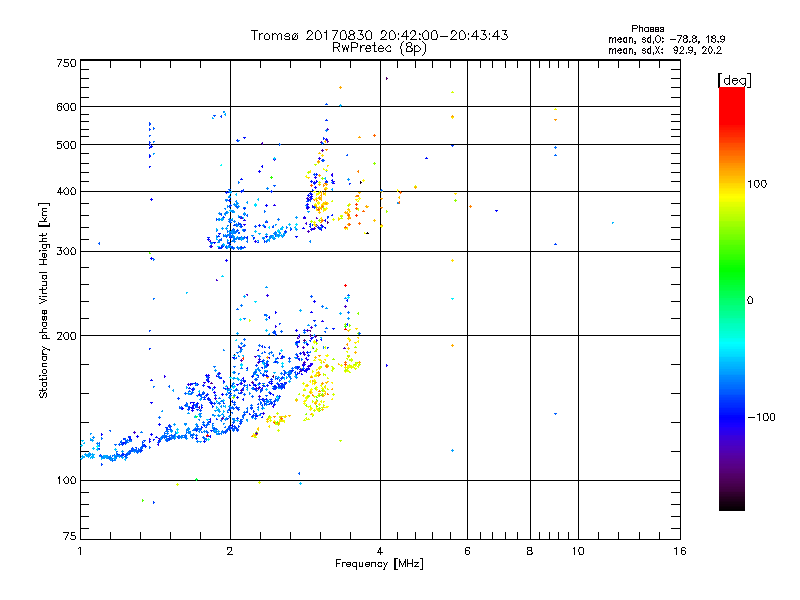Viewport: 800px width, 600px height.
Task: Click y-axis height tick label 100
Action: coord(66,481)
